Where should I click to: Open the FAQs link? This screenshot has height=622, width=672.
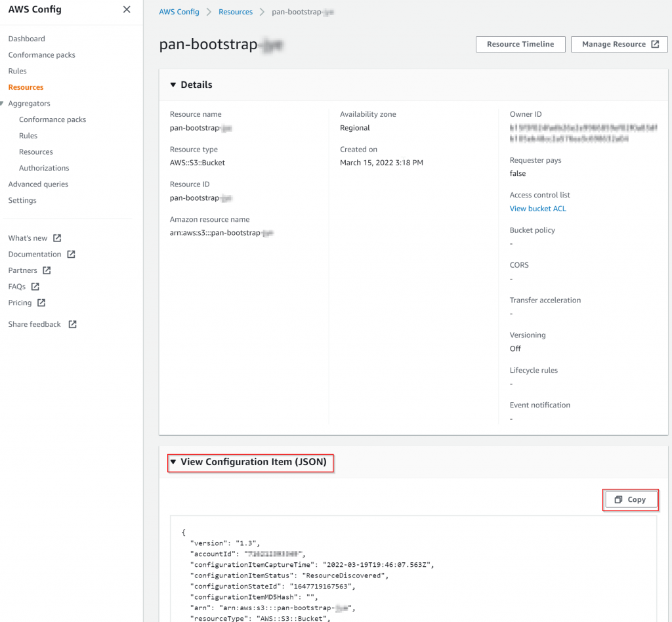(x=16, y=287)
